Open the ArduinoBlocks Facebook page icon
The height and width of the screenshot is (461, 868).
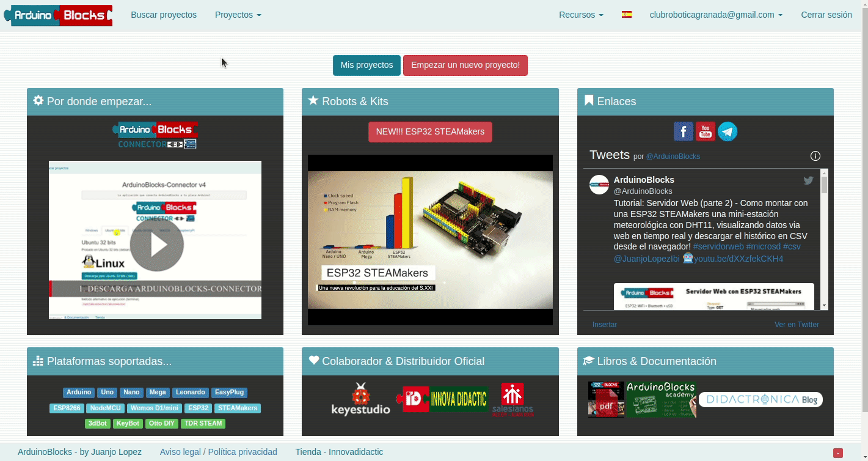(684, 131)
